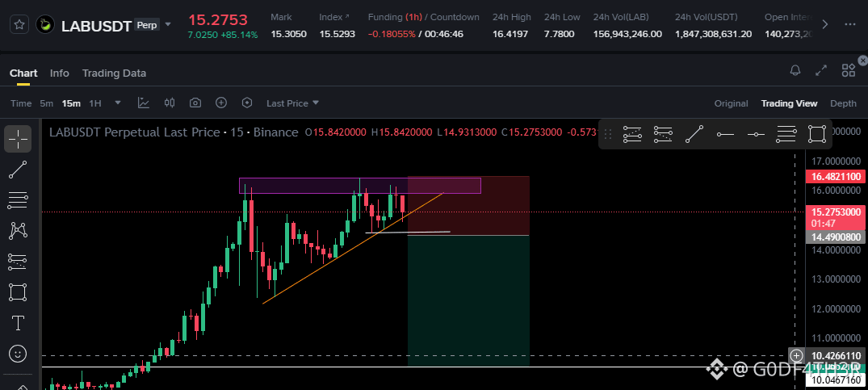Screen dimensions: 868x390
Task: Click the gray 14.4900800 entry price label
Action: tap(836, 237)
